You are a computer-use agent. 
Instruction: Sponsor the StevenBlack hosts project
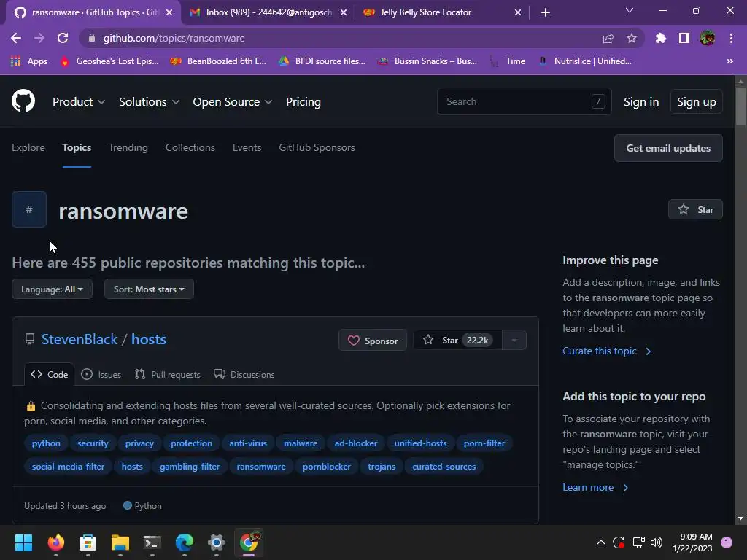(x=373, y=340)
